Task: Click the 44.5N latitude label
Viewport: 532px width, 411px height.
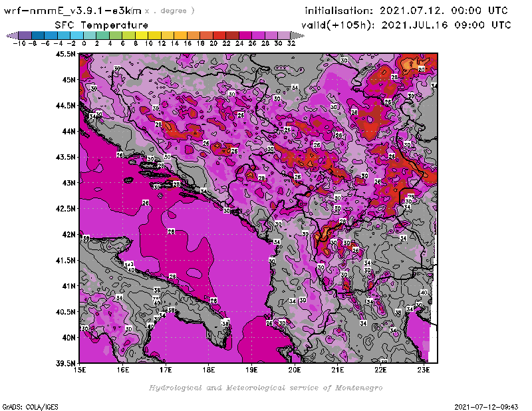Action: click(x=66, y=106)
